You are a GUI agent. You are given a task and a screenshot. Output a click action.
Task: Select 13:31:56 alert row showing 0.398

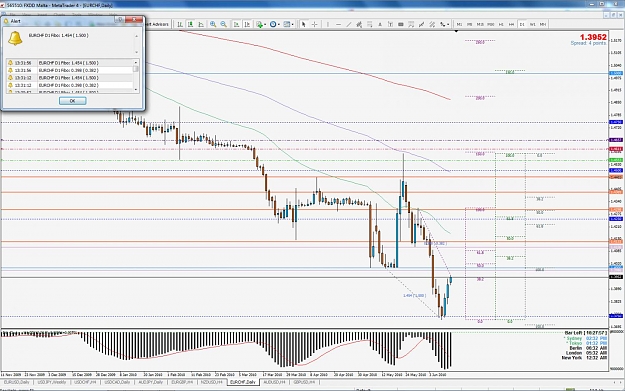(x=69, y=70)
